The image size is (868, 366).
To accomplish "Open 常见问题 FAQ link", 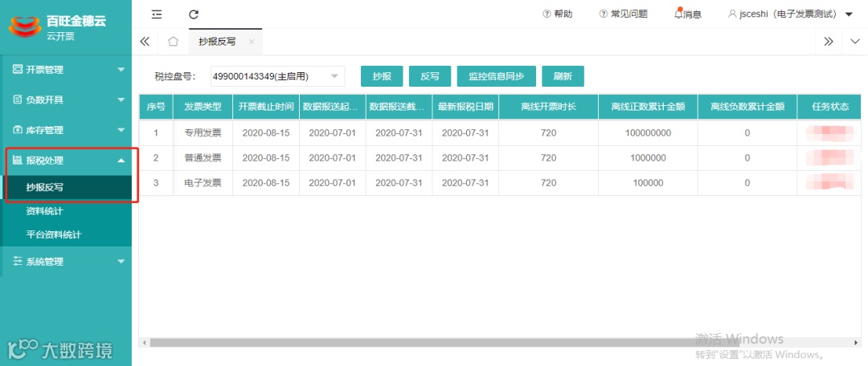I will (x=624, y=14).
